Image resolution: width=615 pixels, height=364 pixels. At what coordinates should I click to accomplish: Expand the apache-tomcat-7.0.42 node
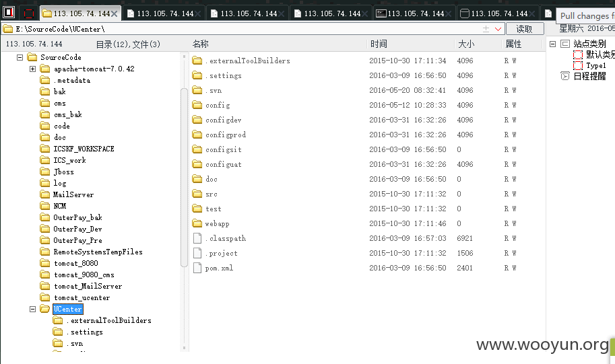pos(32,69)
